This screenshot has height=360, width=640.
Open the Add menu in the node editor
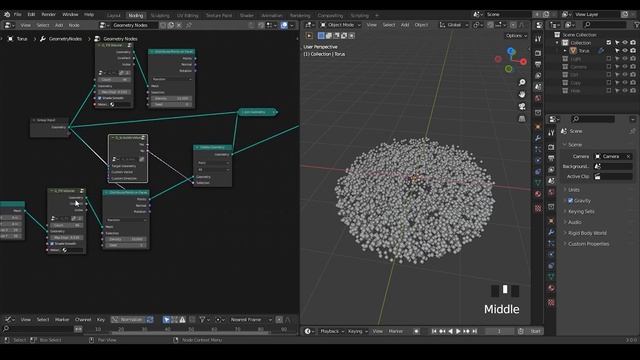pos(59,25)
